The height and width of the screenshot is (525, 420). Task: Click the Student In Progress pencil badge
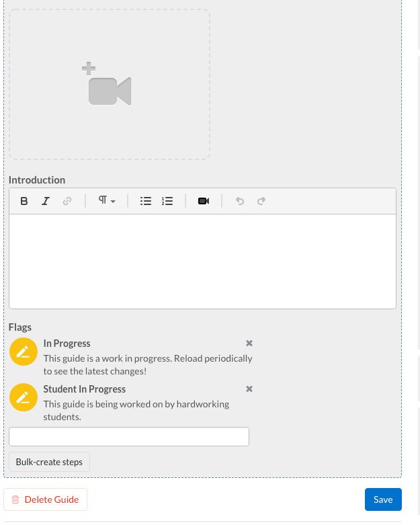[x=24, y=397]
